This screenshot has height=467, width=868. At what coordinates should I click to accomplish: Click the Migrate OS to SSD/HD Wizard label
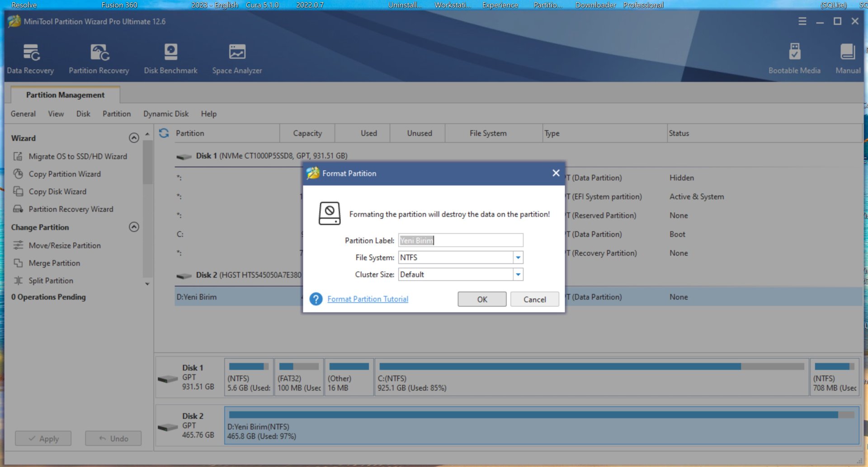coord(78,156)
